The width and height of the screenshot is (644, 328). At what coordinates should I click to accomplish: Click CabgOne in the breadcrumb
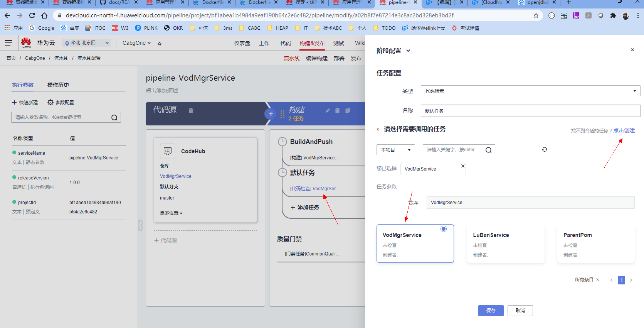[35, 58]
